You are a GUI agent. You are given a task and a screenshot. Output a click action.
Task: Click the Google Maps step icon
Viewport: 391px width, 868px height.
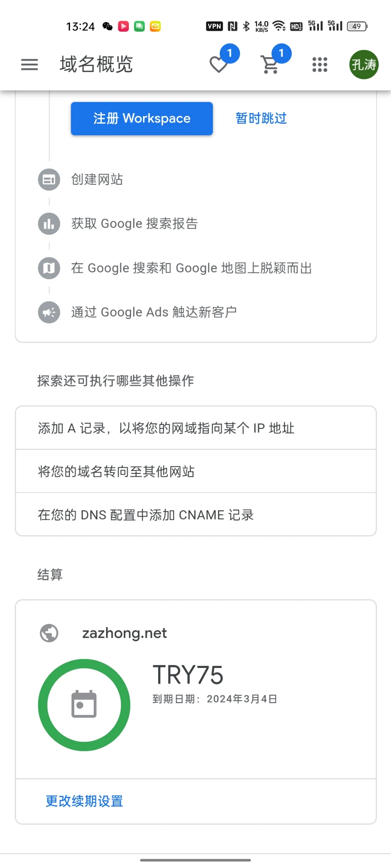(x=49, y=268)
